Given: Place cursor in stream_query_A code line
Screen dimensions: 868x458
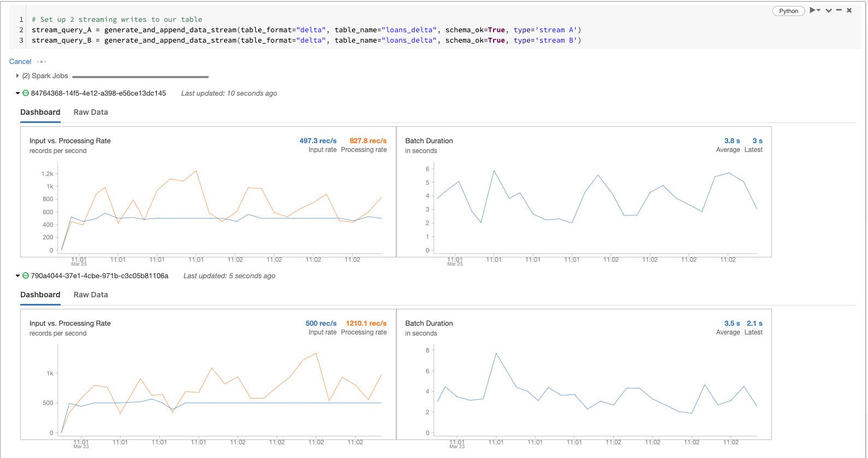Looking at the screenshot, I should pyautogui.click(x=306, y=30).
